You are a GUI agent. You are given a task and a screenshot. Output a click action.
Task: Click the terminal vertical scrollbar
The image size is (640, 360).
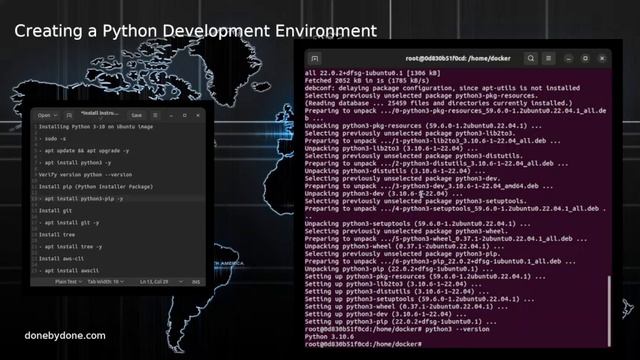[609, 310]
